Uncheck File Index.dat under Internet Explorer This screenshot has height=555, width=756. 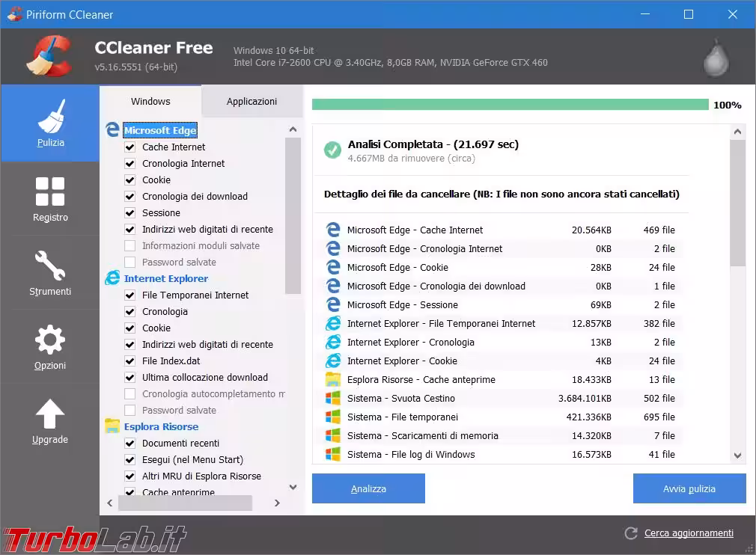130,361
